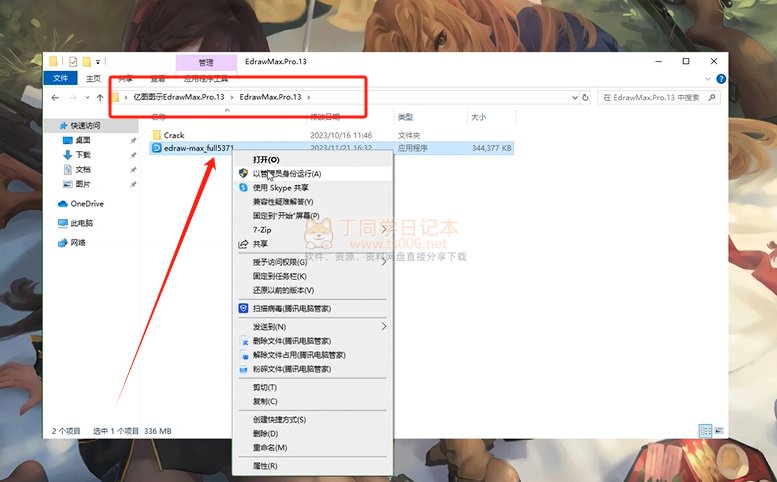
Task: Go up one folder level arrow
Action: coord(100,98)
